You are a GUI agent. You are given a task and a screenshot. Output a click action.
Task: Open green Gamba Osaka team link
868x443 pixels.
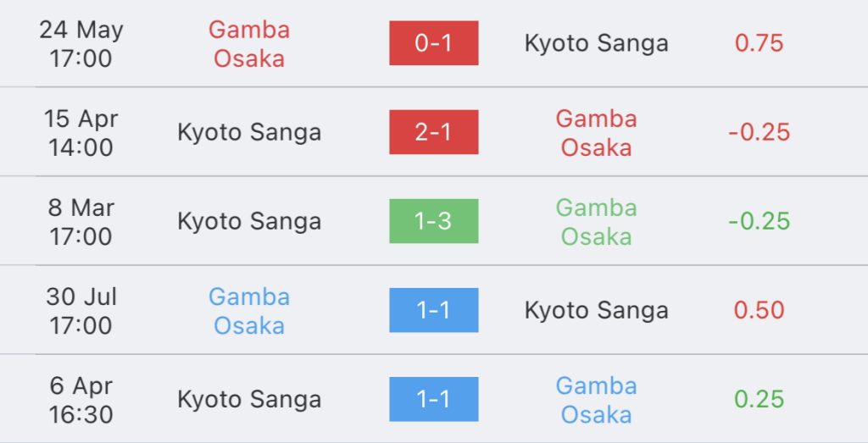pyautogui.click(x=596, y=222)
